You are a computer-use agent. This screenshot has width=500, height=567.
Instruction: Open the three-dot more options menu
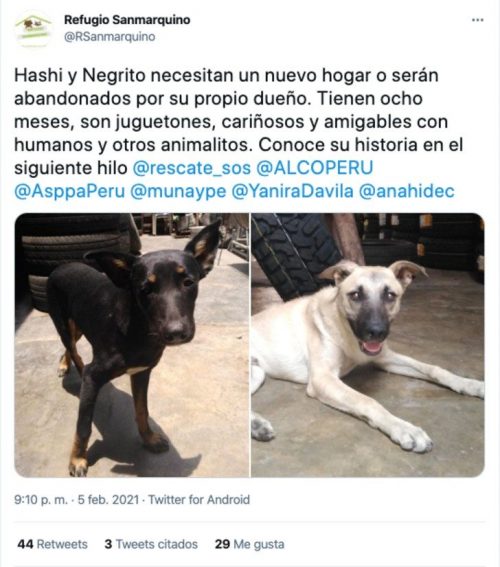[478, 20]
